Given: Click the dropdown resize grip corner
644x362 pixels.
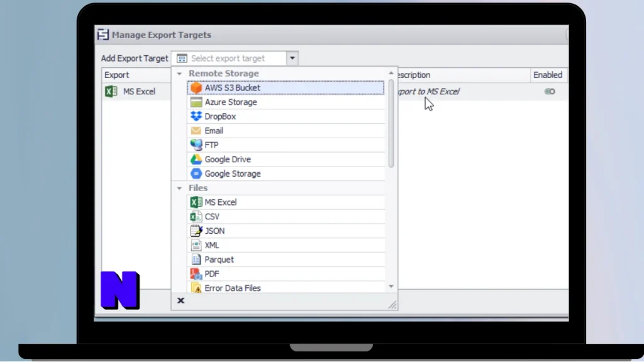Looking at the screenshot, I should point(392,305).
